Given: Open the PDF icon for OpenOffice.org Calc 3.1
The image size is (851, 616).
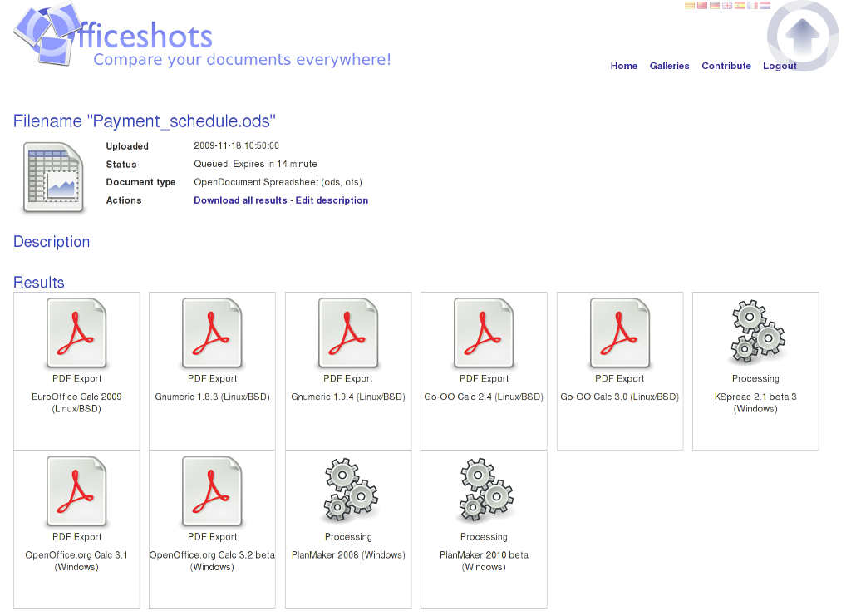Looking at the screenshot, I should 76,490.
